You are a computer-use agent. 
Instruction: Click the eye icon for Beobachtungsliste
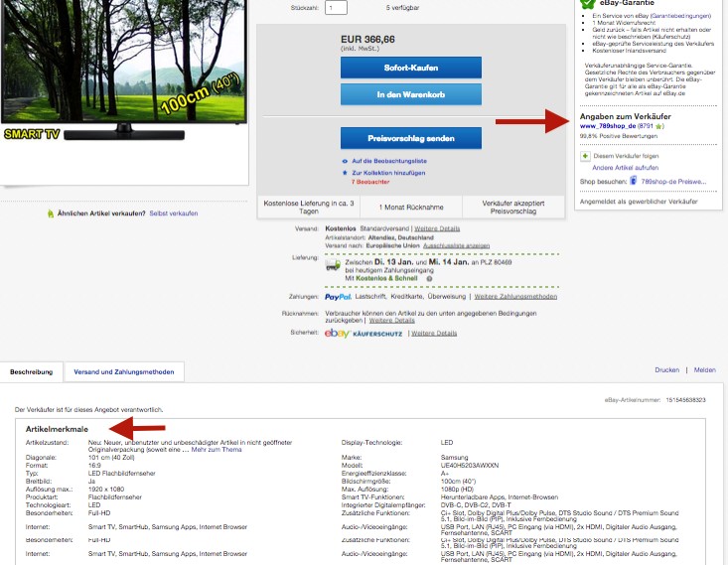[x=344, y=160]
